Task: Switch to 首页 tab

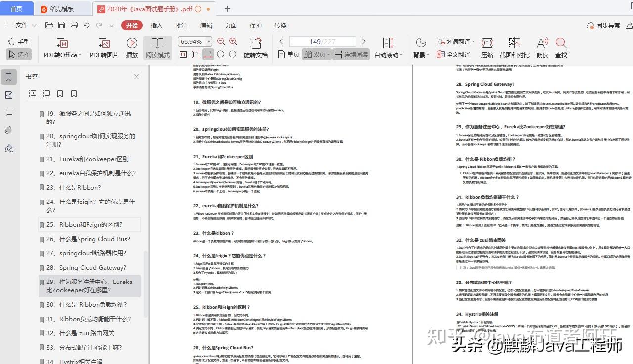Action: click(17, 9)
